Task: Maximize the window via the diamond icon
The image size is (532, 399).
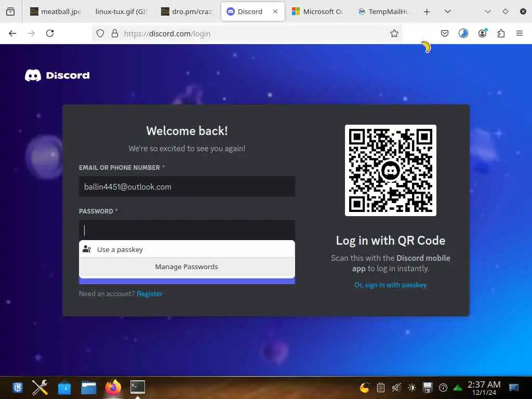Action: tap(506, 11)
